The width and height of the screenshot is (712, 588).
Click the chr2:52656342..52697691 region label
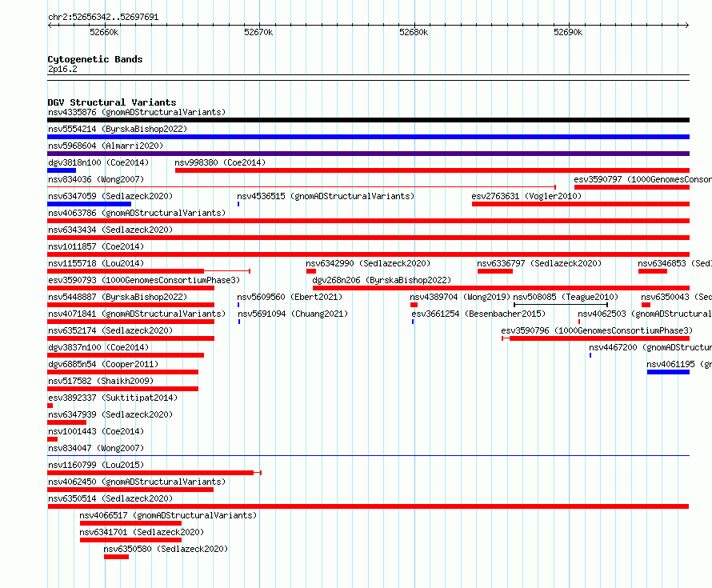(103, 18)
